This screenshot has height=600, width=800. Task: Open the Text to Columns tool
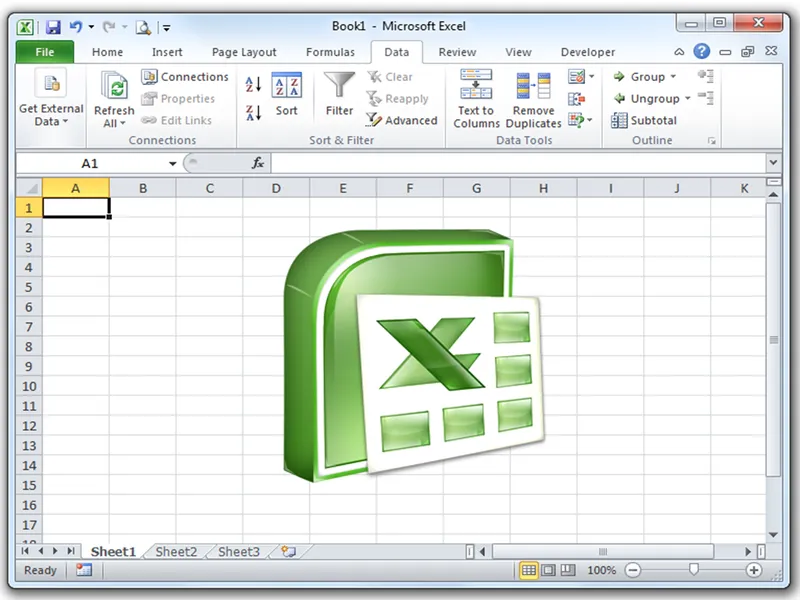tap(475, 98)
